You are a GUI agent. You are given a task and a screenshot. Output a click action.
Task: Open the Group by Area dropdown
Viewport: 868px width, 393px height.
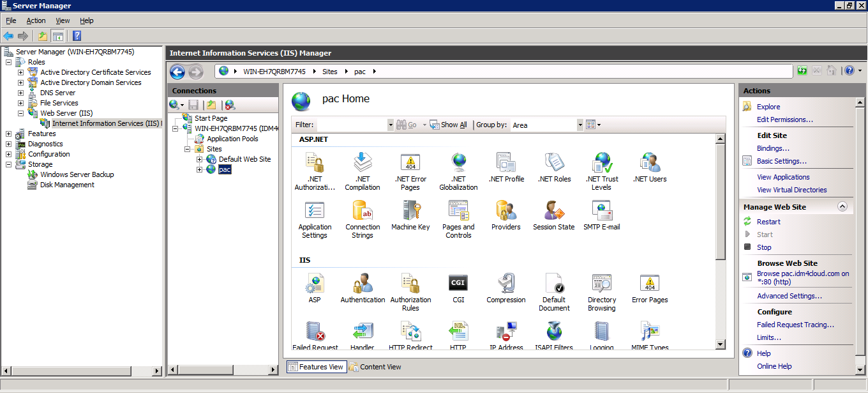tap(580, 125)
